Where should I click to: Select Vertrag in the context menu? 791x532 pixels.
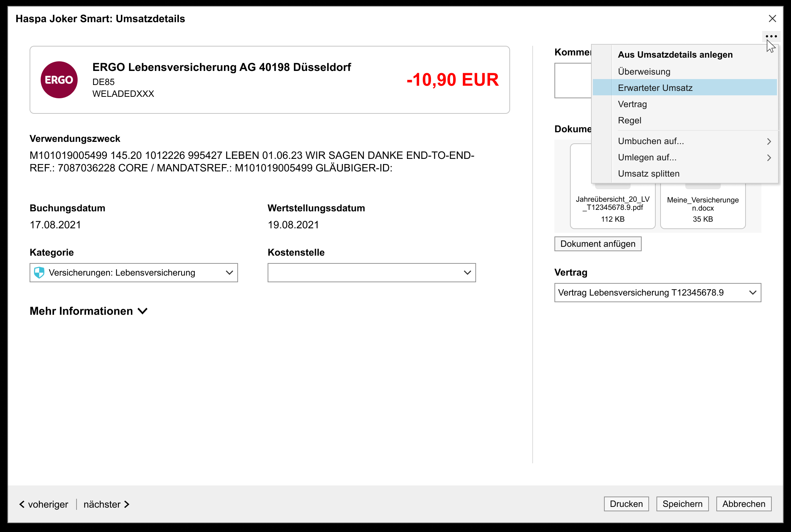pyautogui.click(x=685, y=104)
